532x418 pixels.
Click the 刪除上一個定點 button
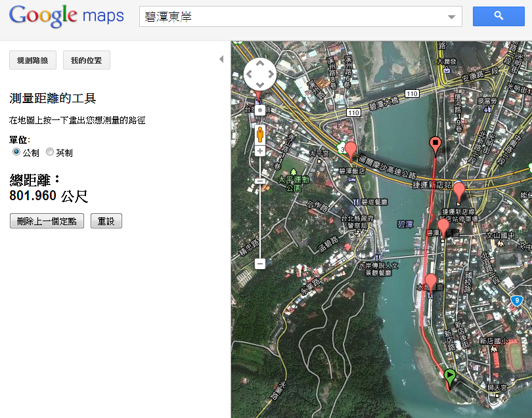click(47, 221)
